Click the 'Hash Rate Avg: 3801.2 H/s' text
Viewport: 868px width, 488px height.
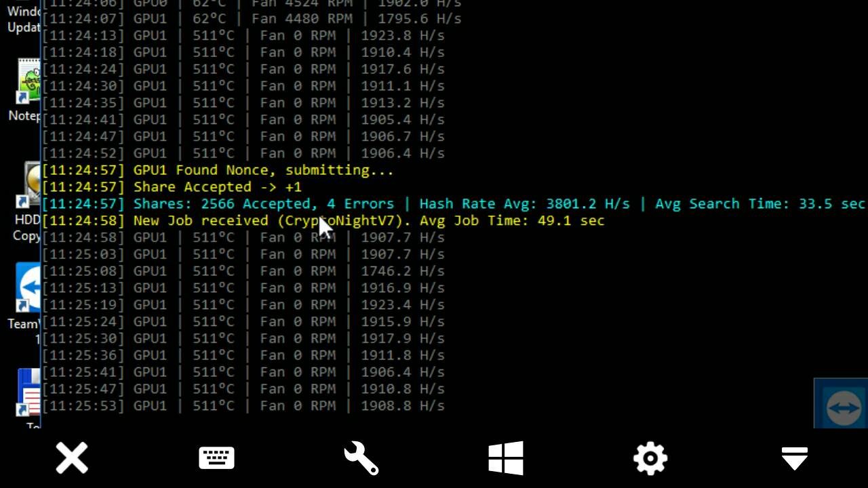tap(524, 204)
